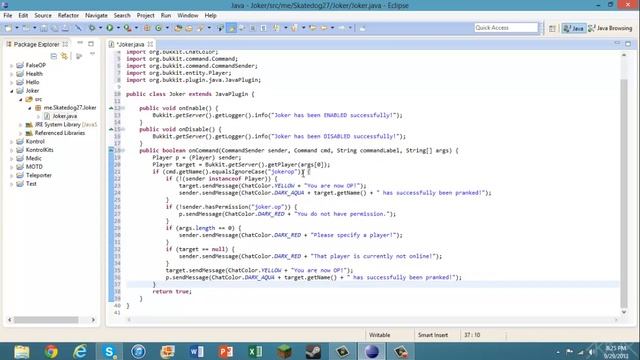Click the Package Explorer horizontal scrollbar
Viewport: 640px width, 360px height.
click(45, 320)
